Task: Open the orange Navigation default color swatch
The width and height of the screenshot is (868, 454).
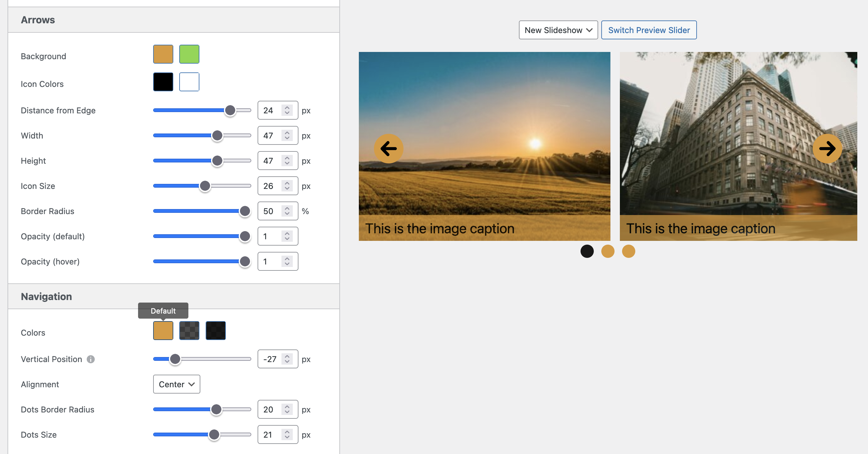Action: coord(163,331)
